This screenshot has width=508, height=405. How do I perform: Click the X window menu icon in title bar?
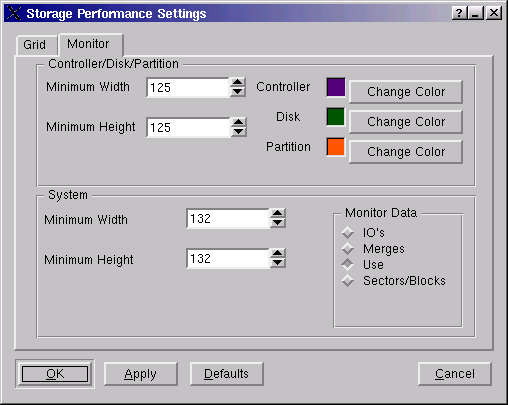[x=14, y=13]
